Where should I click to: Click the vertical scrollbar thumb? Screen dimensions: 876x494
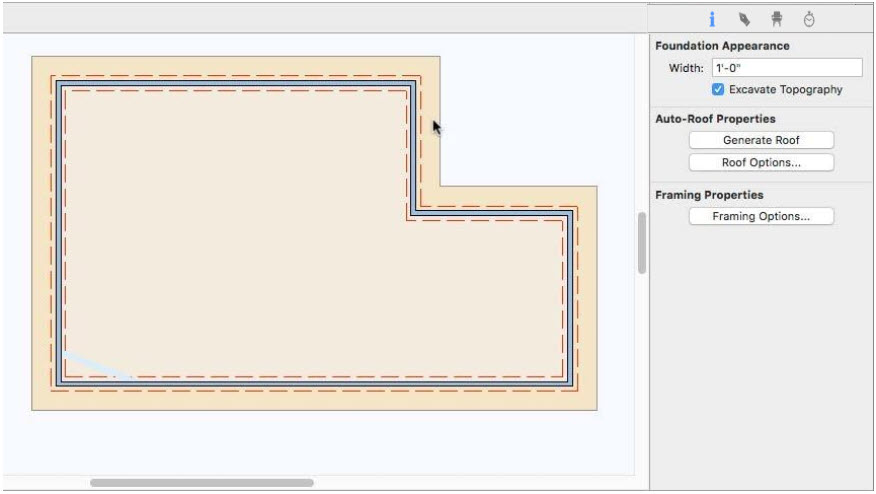642,243
